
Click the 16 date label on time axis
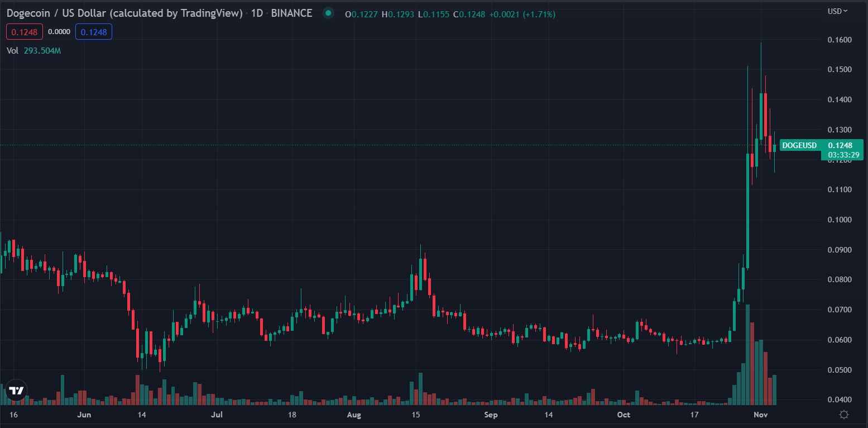[14, 415]
